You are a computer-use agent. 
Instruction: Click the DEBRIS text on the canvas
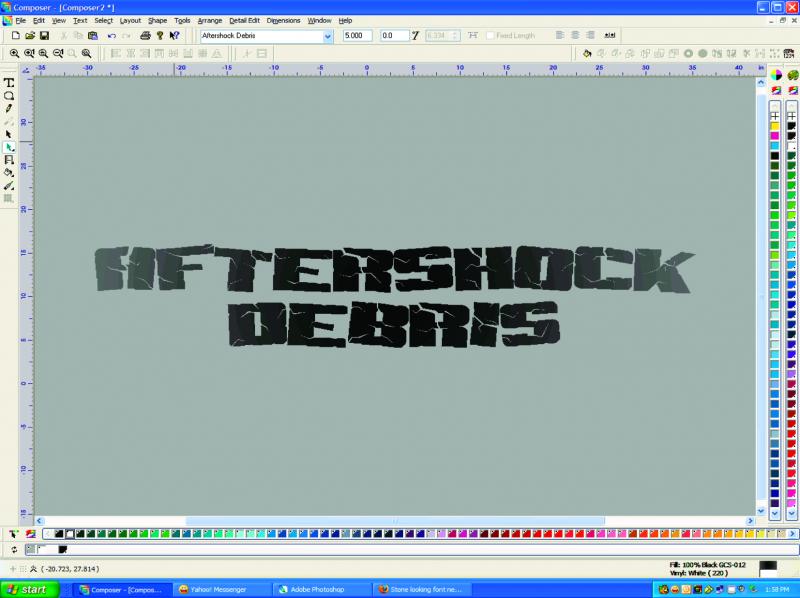394,324
